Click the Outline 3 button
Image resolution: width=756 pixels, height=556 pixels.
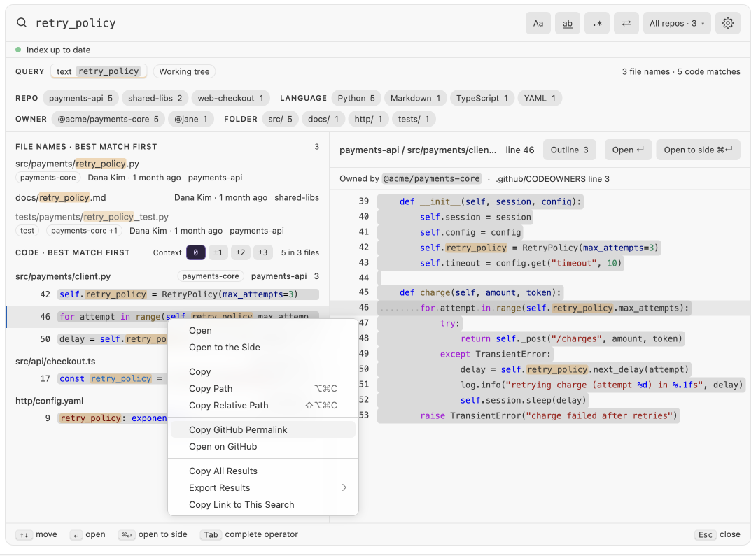pyautogui.click(x=569, y=150)
